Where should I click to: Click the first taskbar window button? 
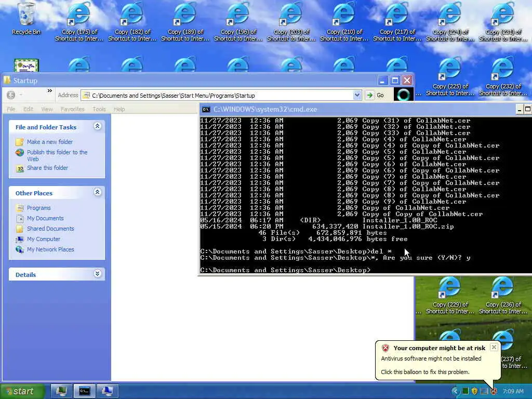pos(61,391)
